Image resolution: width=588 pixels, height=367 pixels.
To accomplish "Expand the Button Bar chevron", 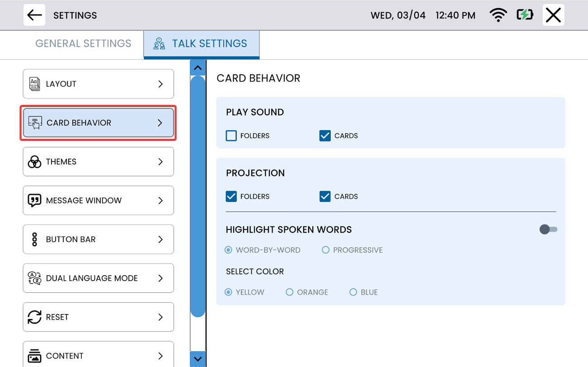I will [160, 240].
